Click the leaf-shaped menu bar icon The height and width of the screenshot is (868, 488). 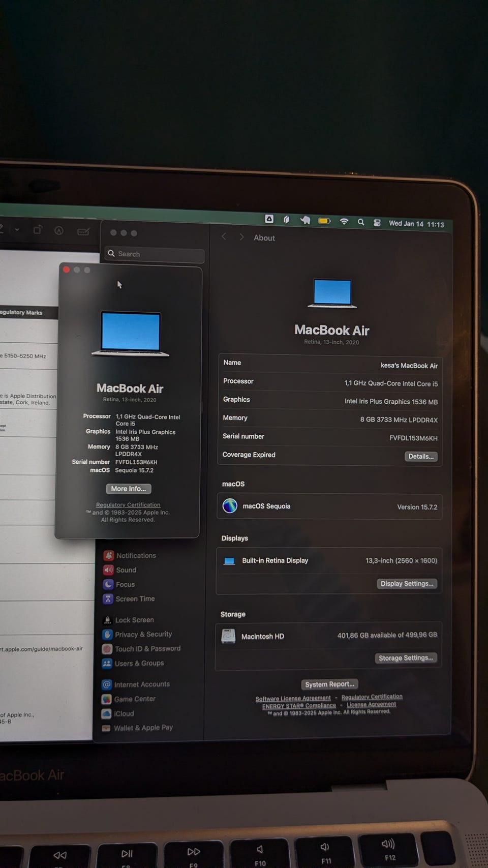click(287, 220)
